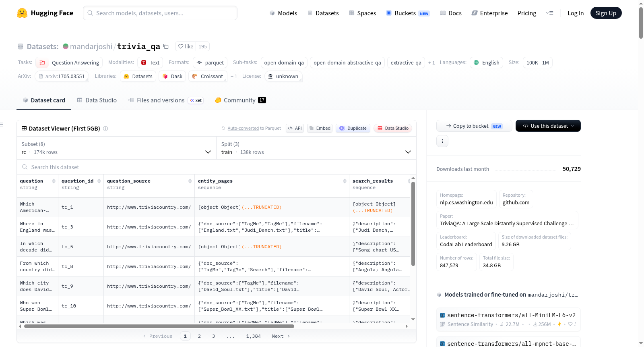Go to Models in top navigation
Image resolution: width=644 pixels, height=347 pixels.
pyautogui.click(x=283, y=13)
